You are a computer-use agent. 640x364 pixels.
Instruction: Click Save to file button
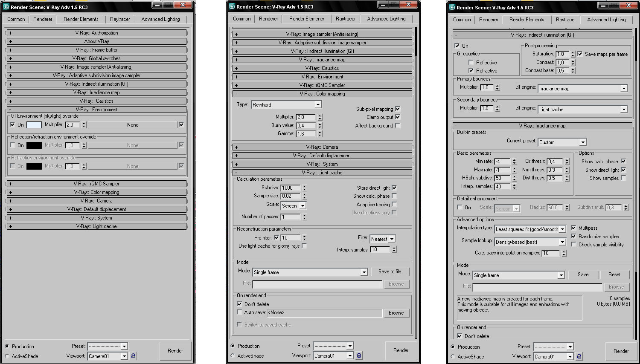coord(390,272)
